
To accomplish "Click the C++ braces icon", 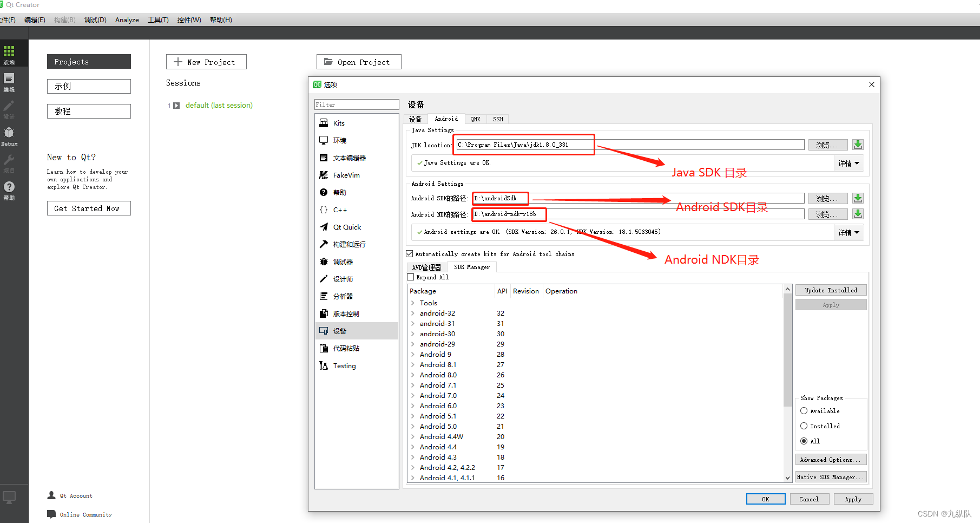I will [x=324, y=210].
